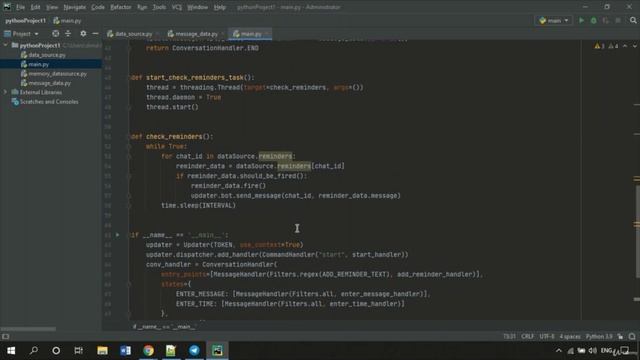Click the Collapse All icon in Project panel

click(x=68, y=34)
